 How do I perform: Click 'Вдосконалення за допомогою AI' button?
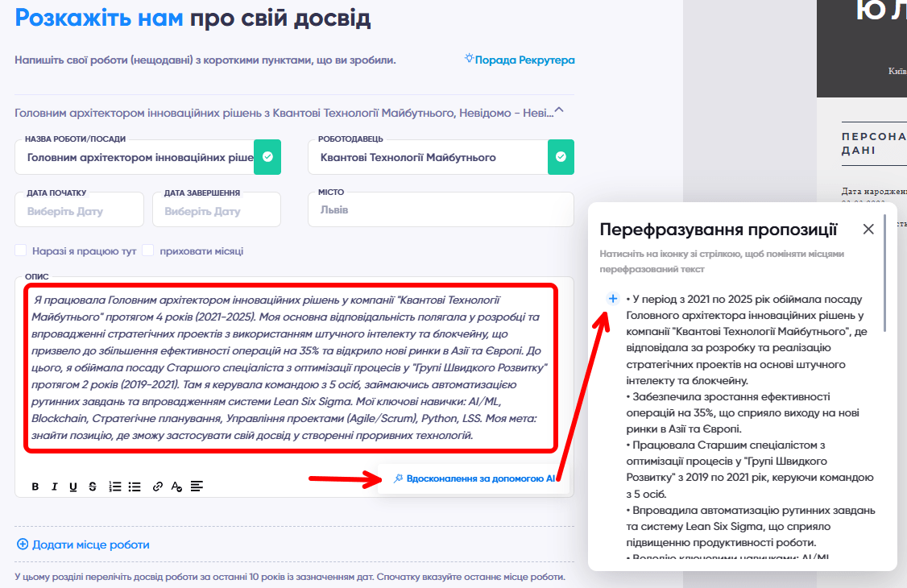pyautogui.click(x=474, y=478)
